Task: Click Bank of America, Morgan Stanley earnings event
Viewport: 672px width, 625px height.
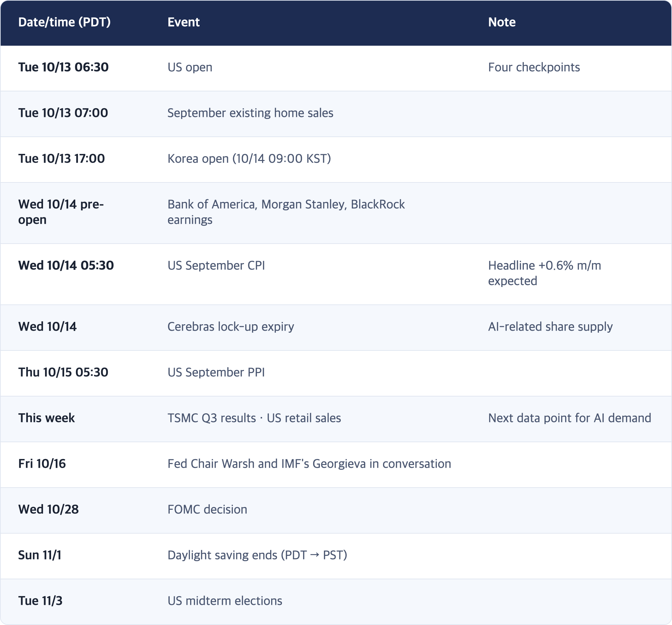Action: (x=286, y=212)
